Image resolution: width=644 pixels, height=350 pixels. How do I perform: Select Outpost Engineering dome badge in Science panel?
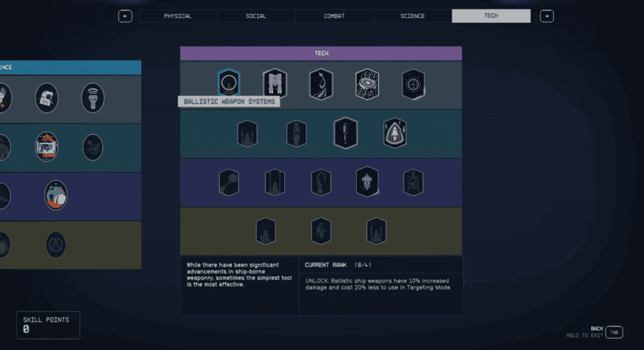click(x=56, y=195)
